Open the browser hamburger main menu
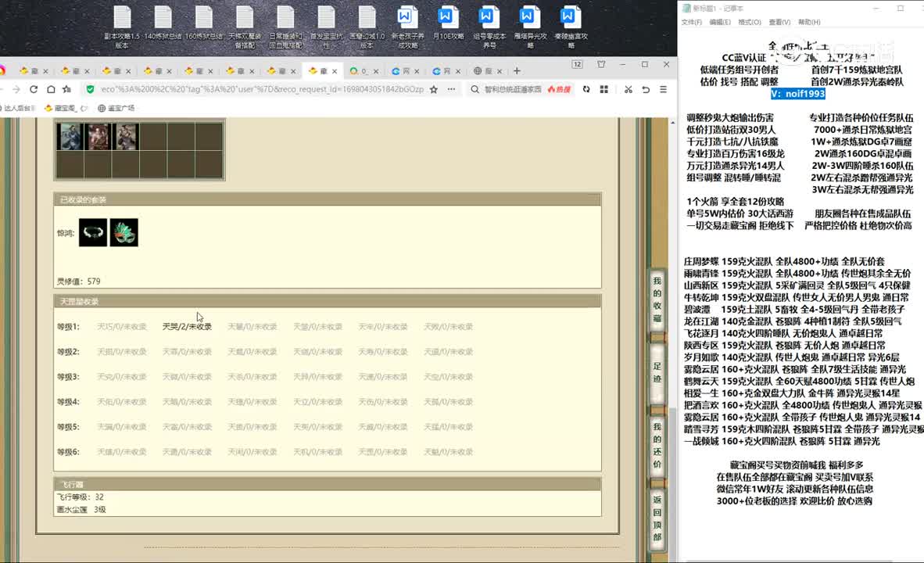The height and width of the screenshot is (563, 924). (664, 90)
